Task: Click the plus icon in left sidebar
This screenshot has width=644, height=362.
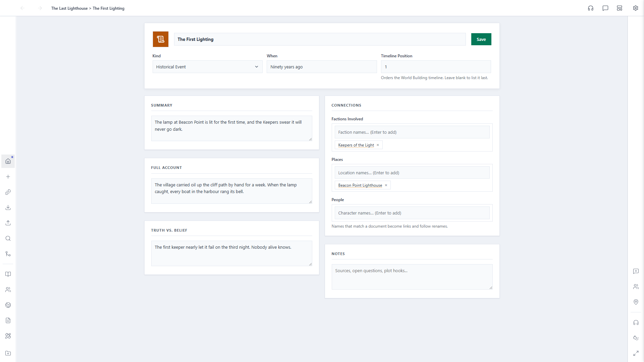Action: click(x=8, y=177)
